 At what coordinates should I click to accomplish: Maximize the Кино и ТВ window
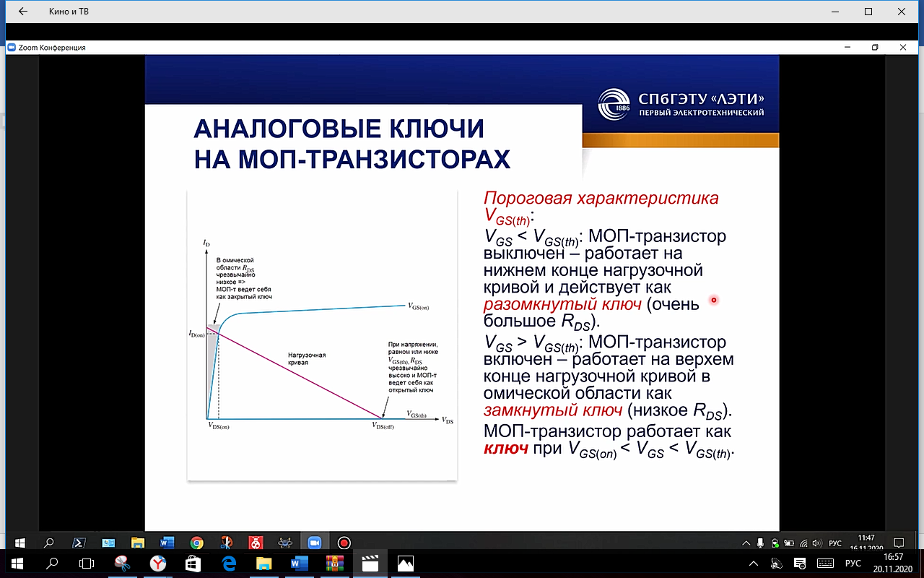[868, 12]
